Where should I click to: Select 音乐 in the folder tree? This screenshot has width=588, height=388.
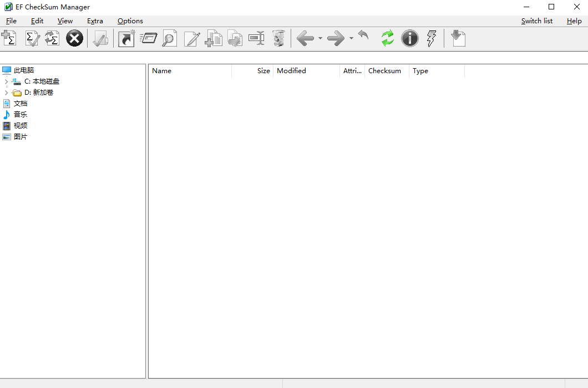tap(20, 115)
